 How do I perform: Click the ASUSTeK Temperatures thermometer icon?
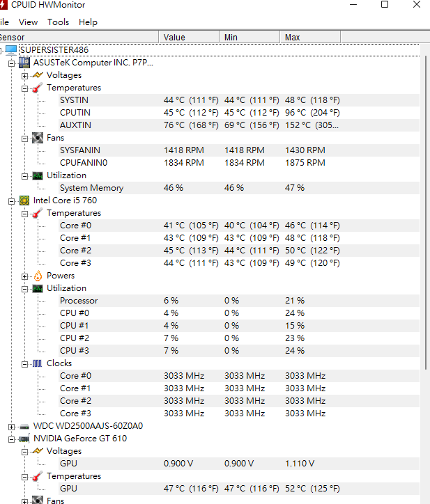pyautogui.click(x=38, y=88)
